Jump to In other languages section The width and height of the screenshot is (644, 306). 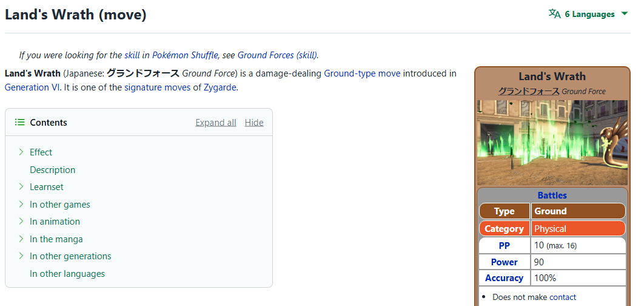pyautogui.click(x=67, y=273)
